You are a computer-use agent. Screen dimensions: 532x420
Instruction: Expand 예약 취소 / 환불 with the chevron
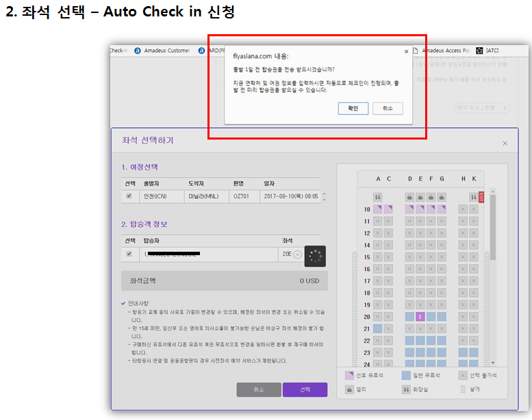click(x=506, y=108)
